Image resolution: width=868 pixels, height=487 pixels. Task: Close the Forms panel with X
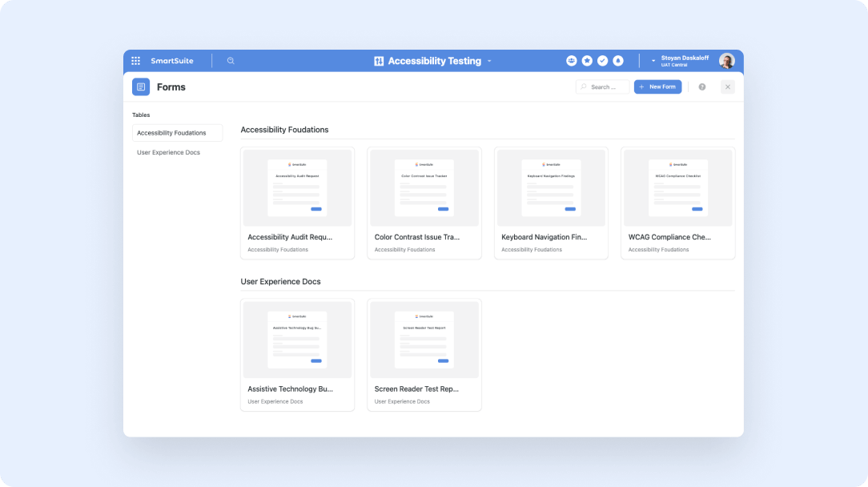pyautogui.click(x=728, y=87)
